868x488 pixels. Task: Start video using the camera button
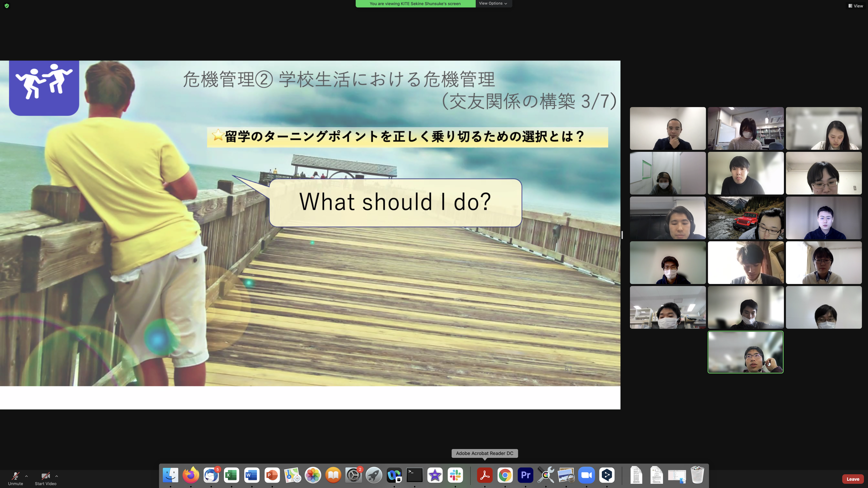coord(45,479)
